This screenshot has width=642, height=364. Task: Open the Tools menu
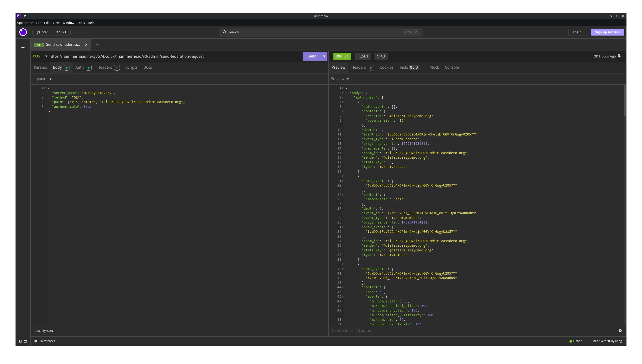81,23
